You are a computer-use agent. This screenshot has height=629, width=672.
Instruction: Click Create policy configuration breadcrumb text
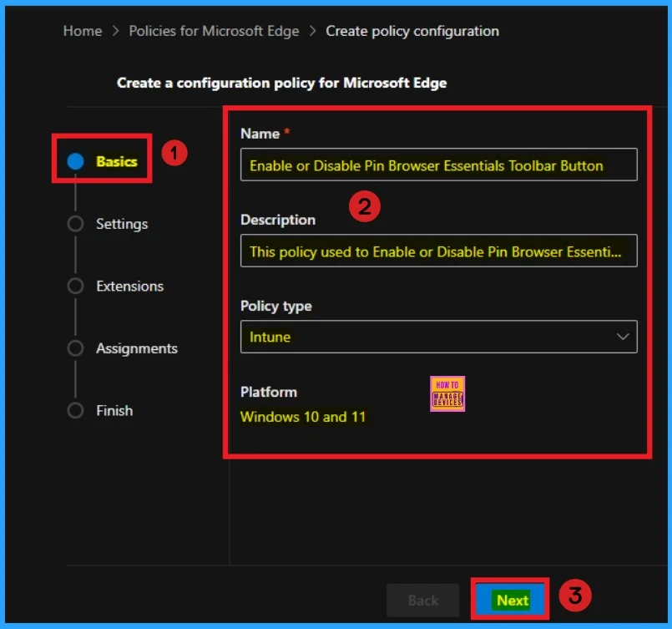pyautogui.click(x=412, y=31)
